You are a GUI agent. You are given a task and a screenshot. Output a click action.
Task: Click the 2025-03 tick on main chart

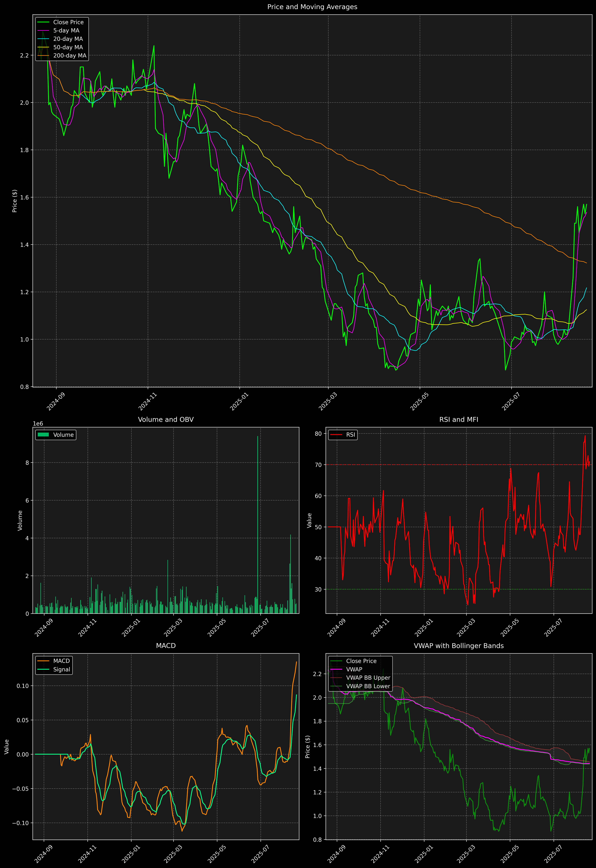328,402
